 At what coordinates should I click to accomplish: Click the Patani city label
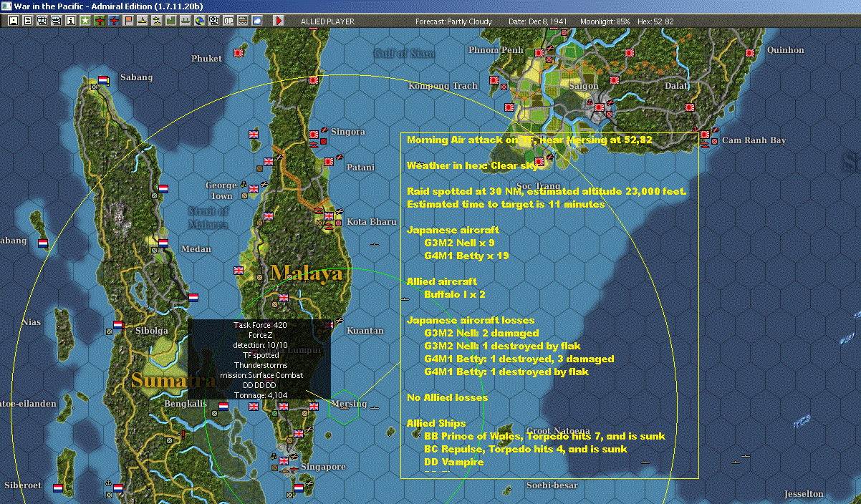pos(360,168)
